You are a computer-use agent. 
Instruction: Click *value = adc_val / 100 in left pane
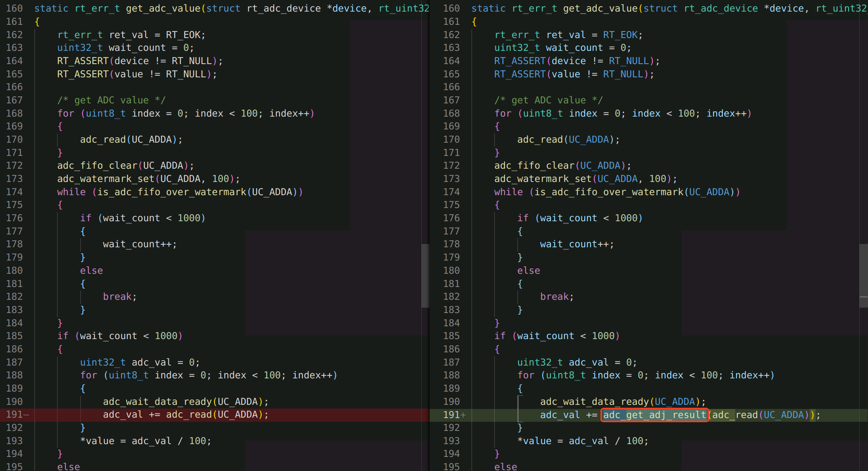146,441
